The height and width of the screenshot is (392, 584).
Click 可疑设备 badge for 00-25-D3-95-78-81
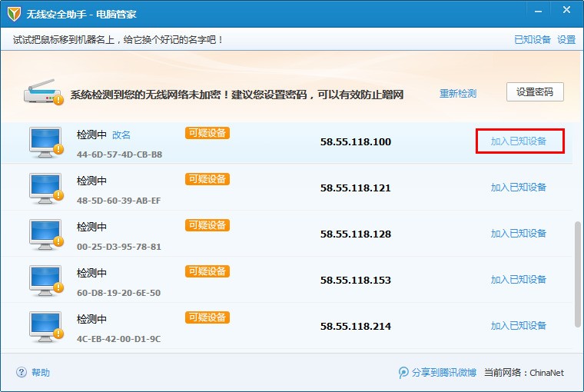207,225
